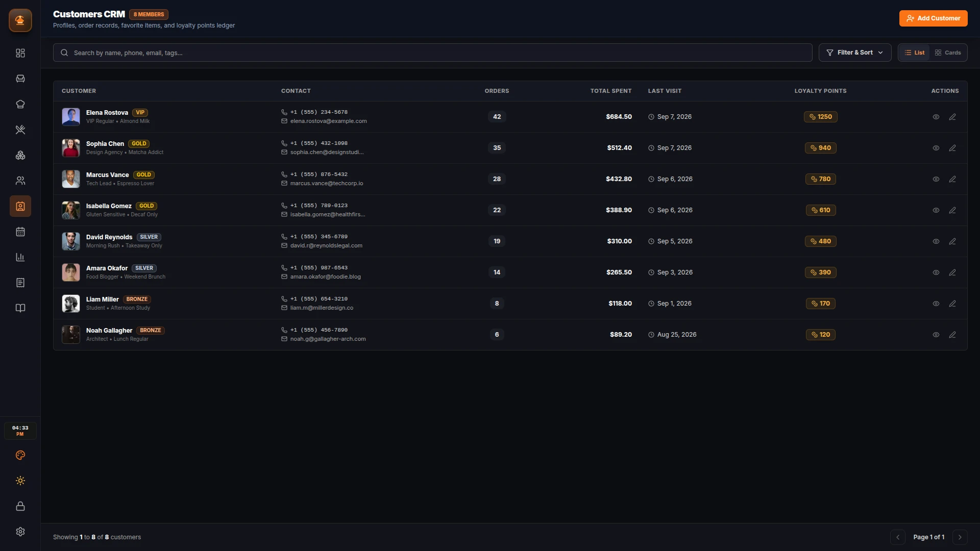
Task: Click Elena Rostova's 1250 loyalty points badge
Action: tap(821, 117)
